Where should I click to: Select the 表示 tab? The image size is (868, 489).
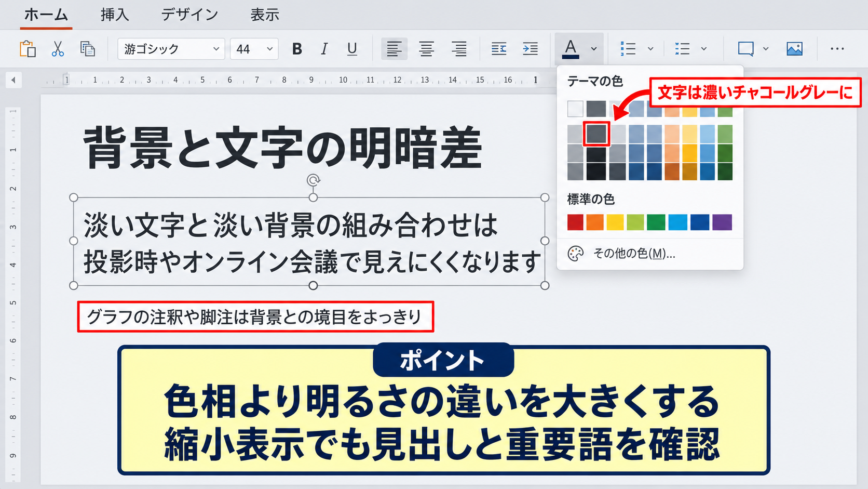point(265,15)
